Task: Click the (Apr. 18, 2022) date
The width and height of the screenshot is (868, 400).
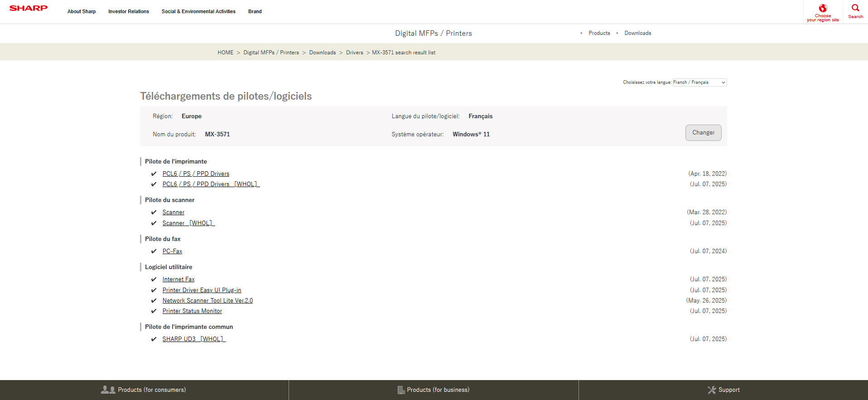Action: pyautogui.click(x=707, y=173)
